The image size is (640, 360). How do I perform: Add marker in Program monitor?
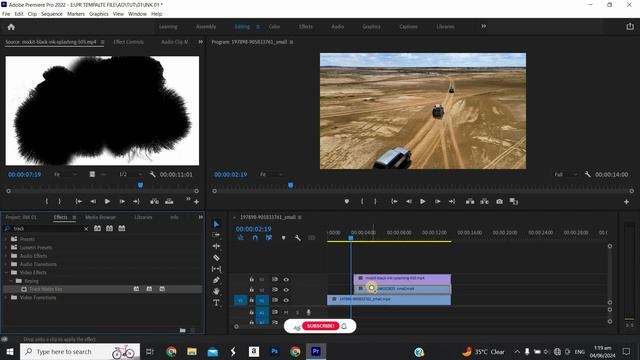347,202
